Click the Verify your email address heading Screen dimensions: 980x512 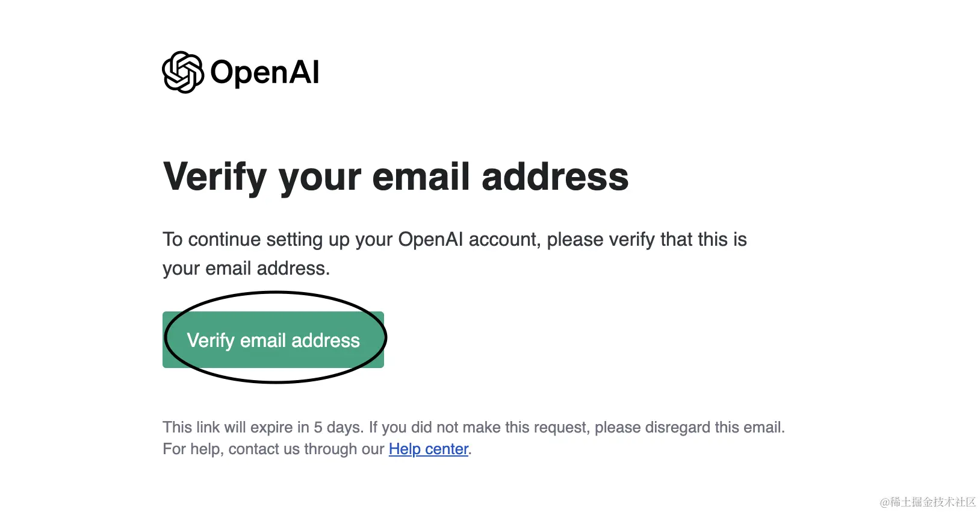[395, 176]
